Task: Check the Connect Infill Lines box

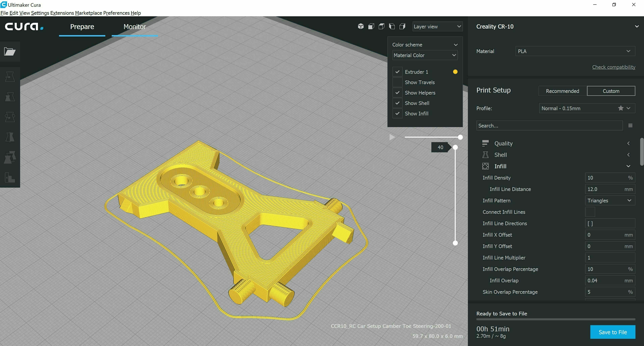Action: [x=590, y=212]
